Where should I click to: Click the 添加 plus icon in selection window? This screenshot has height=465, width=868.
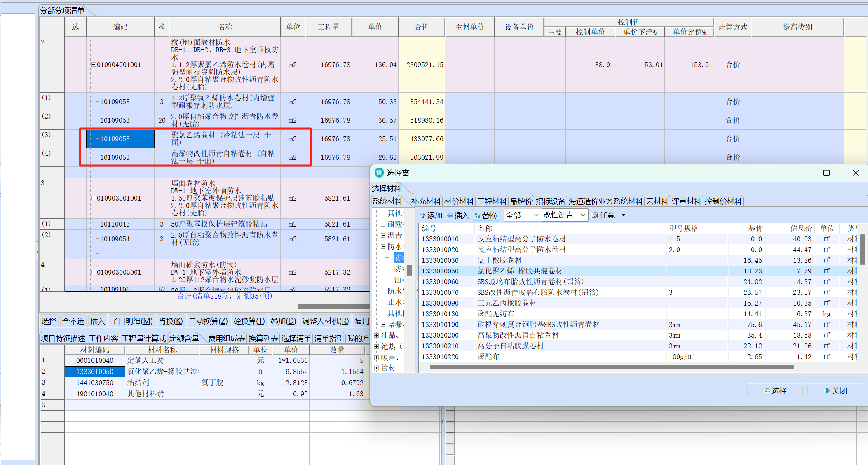point(422,215)
